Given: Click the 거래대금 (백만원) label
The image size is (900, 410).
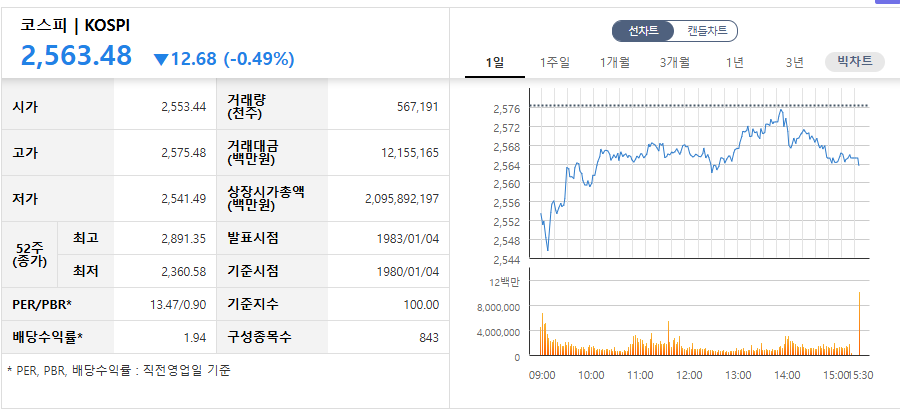Looking at the screenshot, I should tap(251, 153).
